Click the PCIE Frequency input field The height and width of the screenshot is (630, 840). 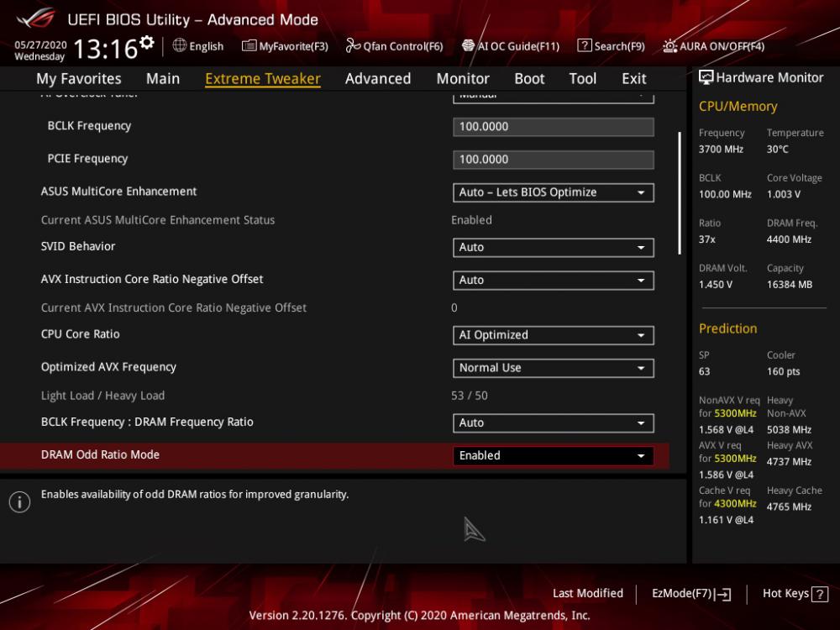pos(554,160)
